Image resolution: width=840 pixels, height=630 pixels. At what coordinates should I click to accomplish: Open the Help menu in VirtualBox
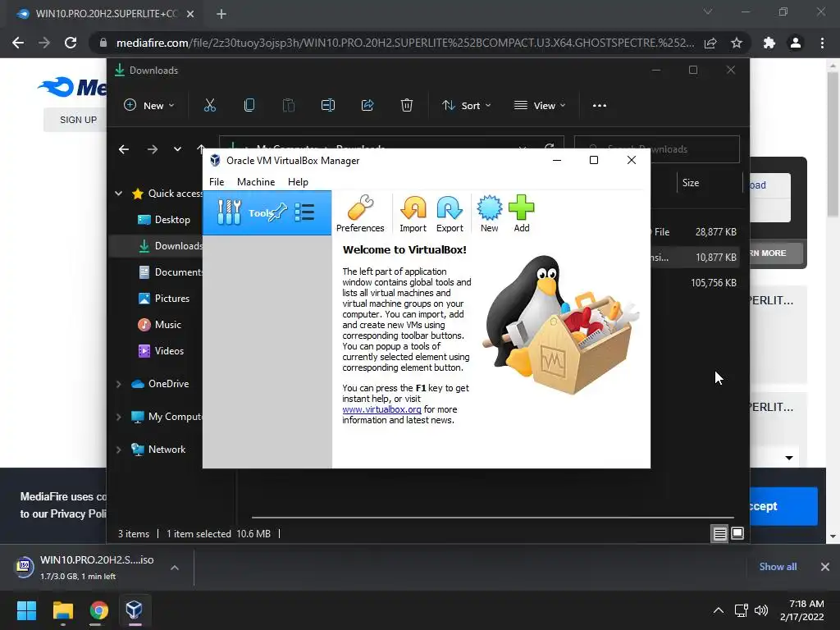tap(298, 181)
